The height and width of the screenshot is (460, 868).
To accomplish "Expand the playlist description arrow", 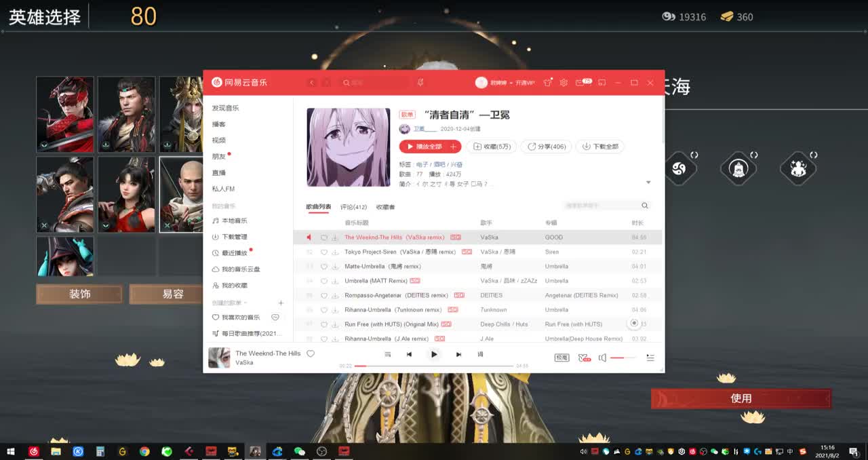I will click(648, 182).
